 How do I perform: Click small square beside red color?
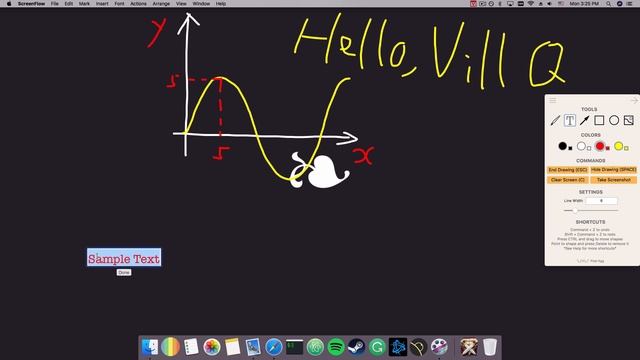pyautogui.click(x=607, y=149)
